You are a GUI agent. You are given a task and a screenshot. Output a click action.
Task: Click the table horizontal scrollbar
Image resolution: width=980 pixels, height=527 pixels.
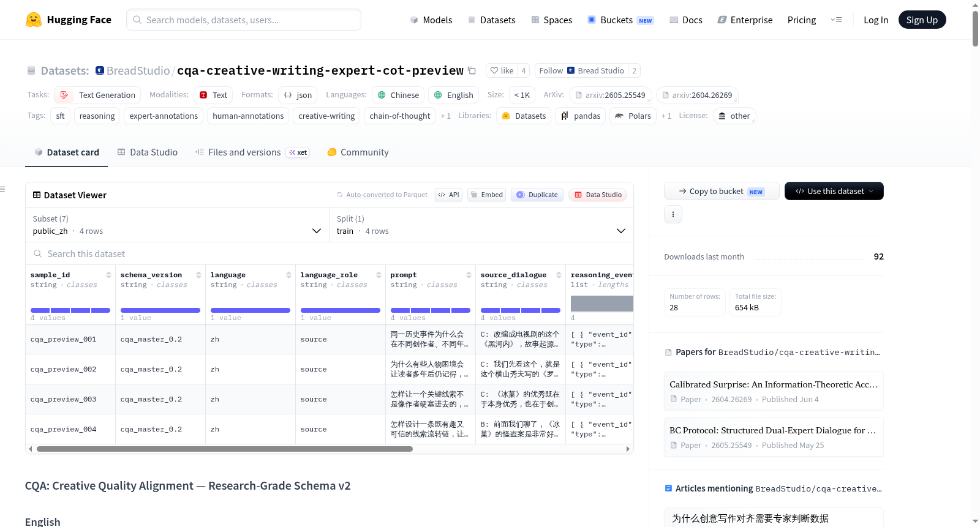(224, 449)
